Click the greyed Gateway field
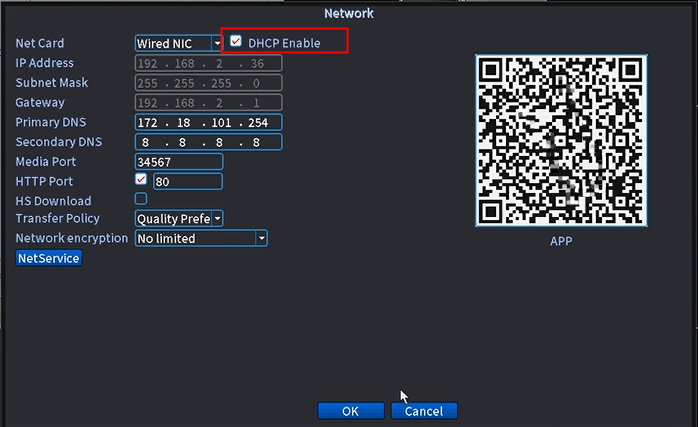The image size is (698, 427). (x=208, y=103)
